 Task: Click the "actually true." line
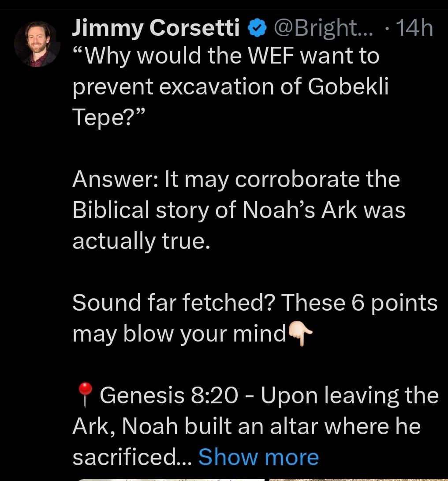pyautogui.click(x=139, y=241)
